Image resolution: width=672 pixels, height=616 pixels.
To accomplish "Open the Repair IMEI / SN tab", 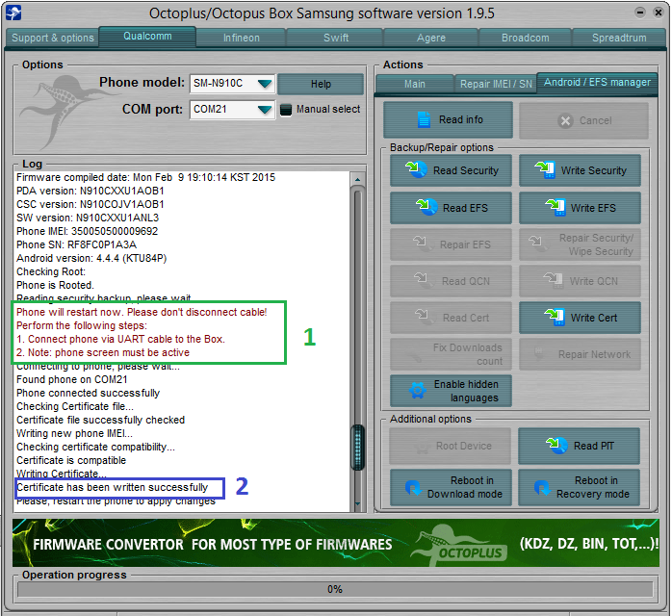I will coord(496,84).
